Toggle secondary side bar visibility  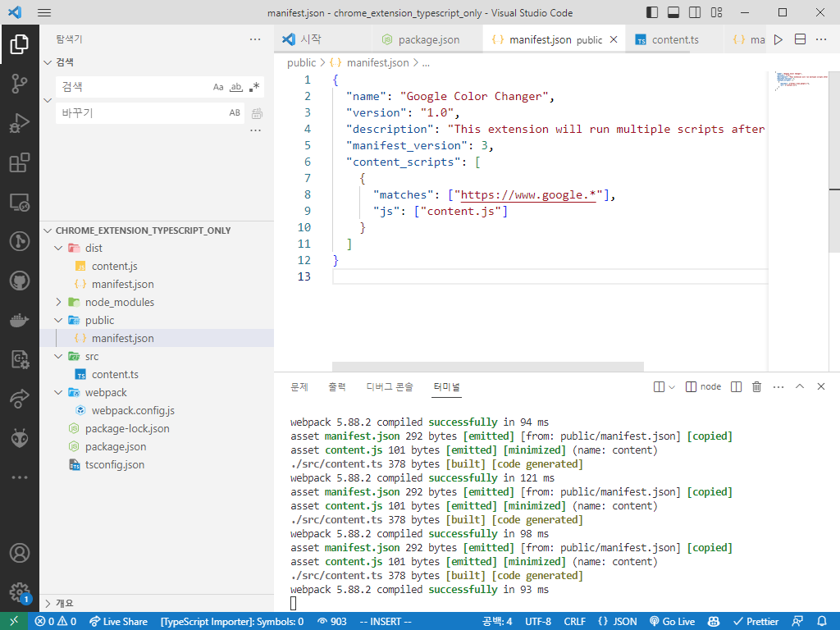point(695,12)
